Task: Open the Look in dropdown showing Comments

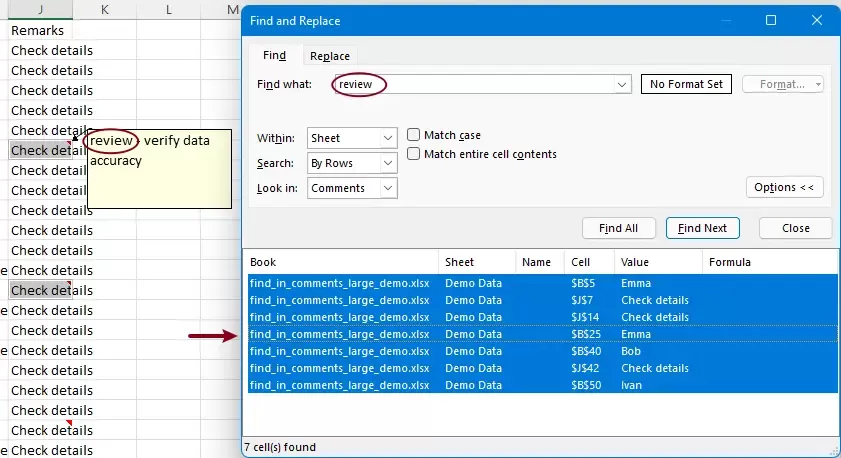Action: tap(352, 188)
